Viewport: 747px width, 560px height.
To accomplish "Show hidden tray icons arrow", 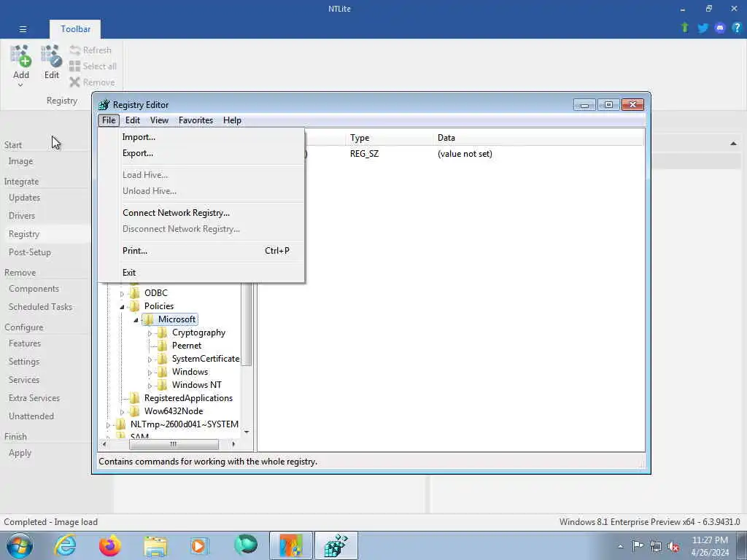I will click(620, 547).
